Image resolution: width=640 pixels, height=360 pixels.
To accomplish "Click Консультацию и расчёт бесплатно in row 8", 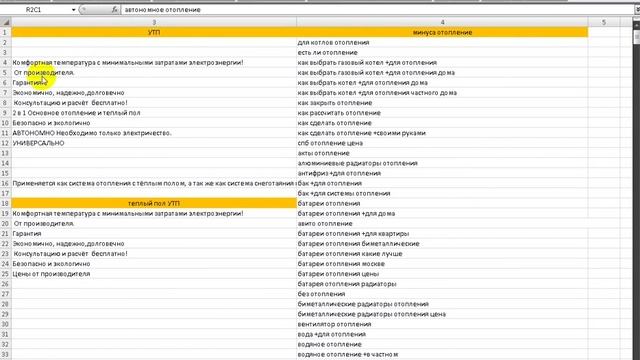I will pyautogui.click(x=154, y=103).
